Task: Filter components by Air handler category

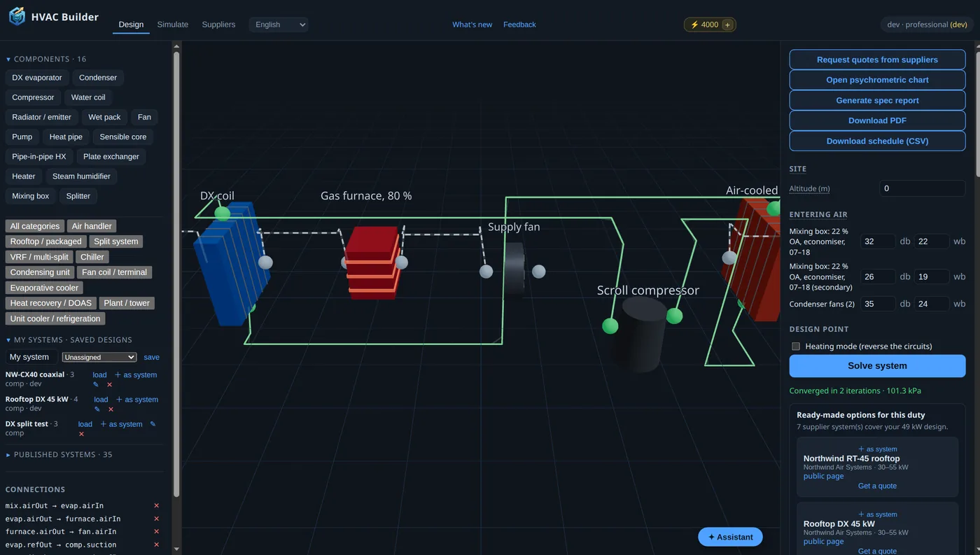Action: (92, 226)
